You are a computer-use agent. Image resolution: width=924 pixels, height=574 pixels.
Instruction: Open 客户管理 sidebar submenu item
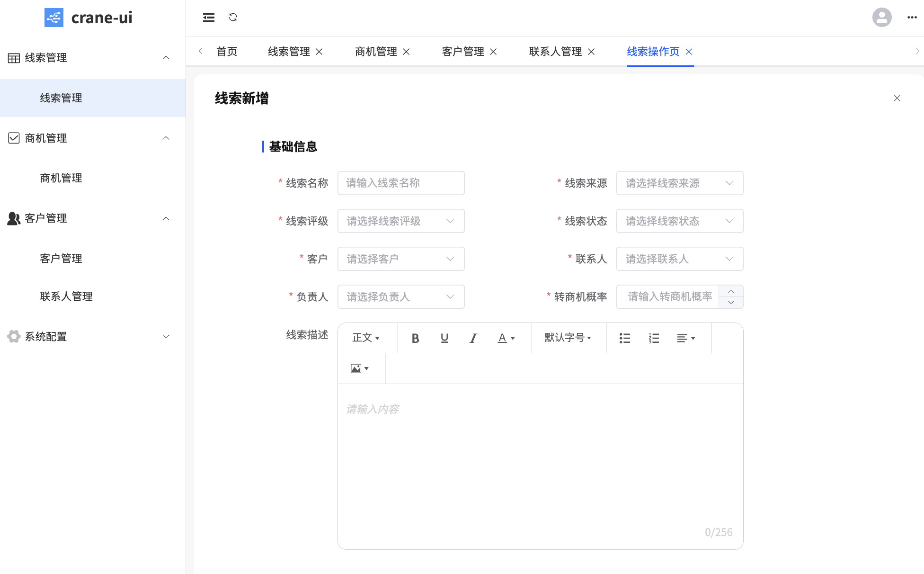coord(93,259)
